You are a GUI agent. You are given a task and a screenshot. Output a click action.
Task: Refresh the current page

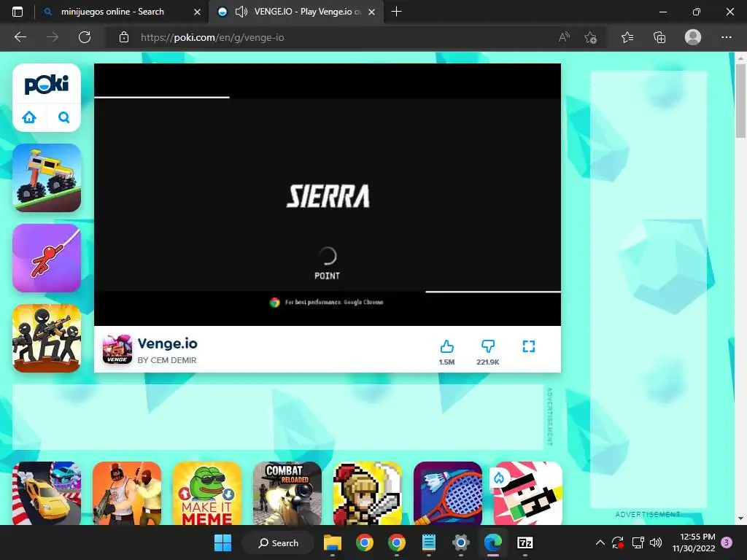click(85, 37)
